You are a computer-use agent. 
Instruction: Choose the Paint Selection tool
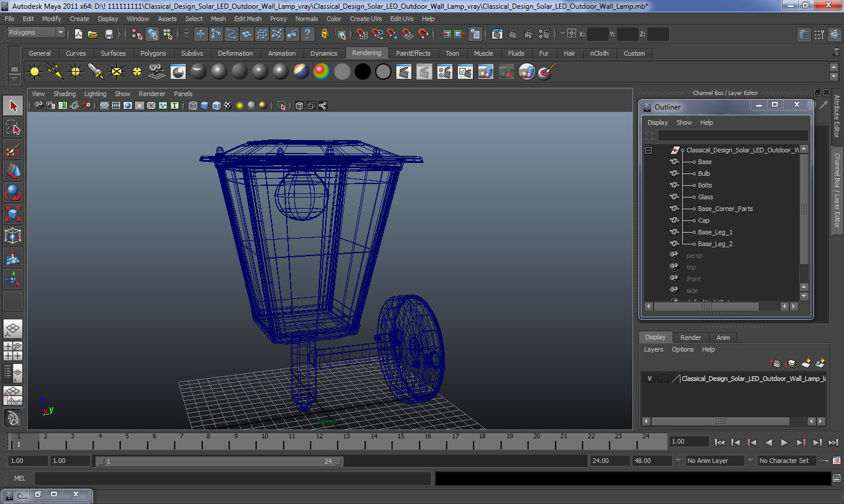pyautogui.click(x=13, y=149)
